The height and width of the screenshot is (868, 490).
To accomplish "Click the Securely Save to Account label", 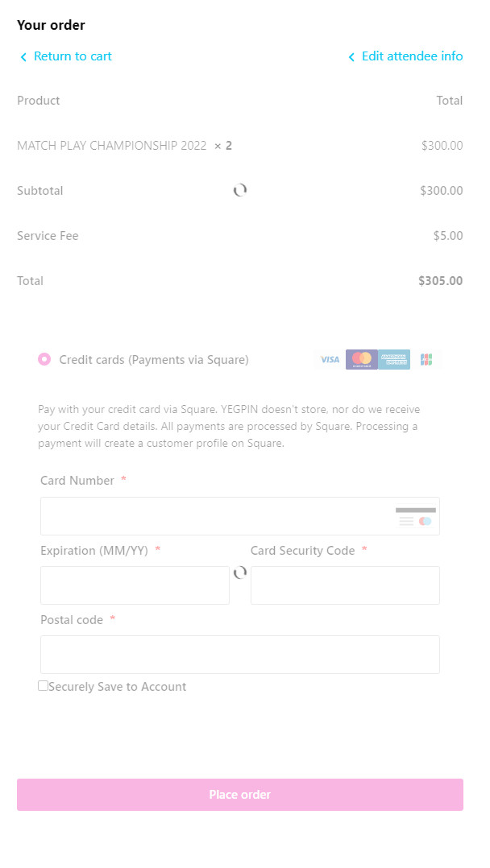I will [118, 687].
